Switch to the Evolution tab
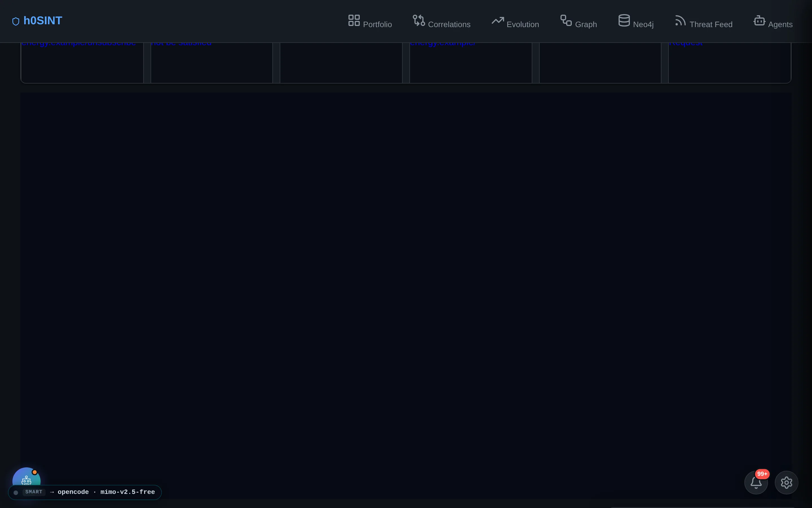This screenshot has height=508, width=812. coord(515,21)
